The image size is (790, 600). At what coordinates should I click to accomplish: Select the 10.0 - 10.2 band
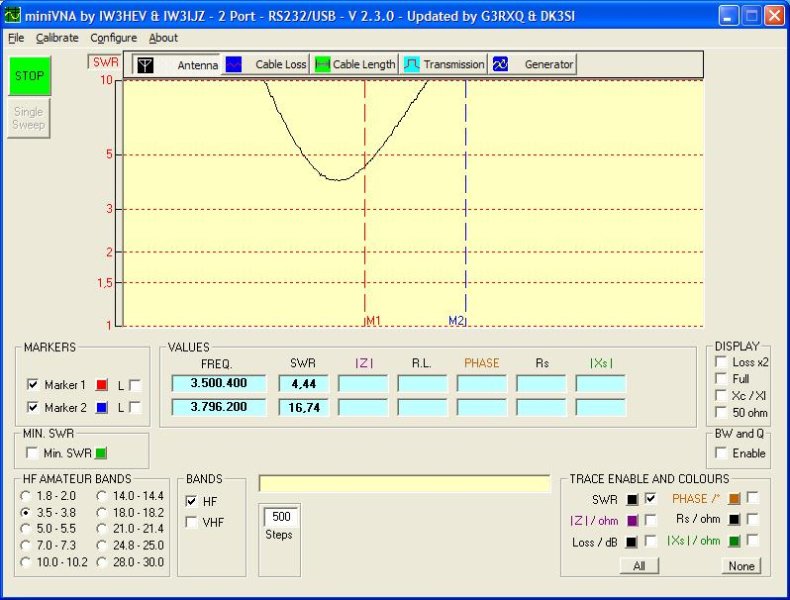(x=26, y=562)
